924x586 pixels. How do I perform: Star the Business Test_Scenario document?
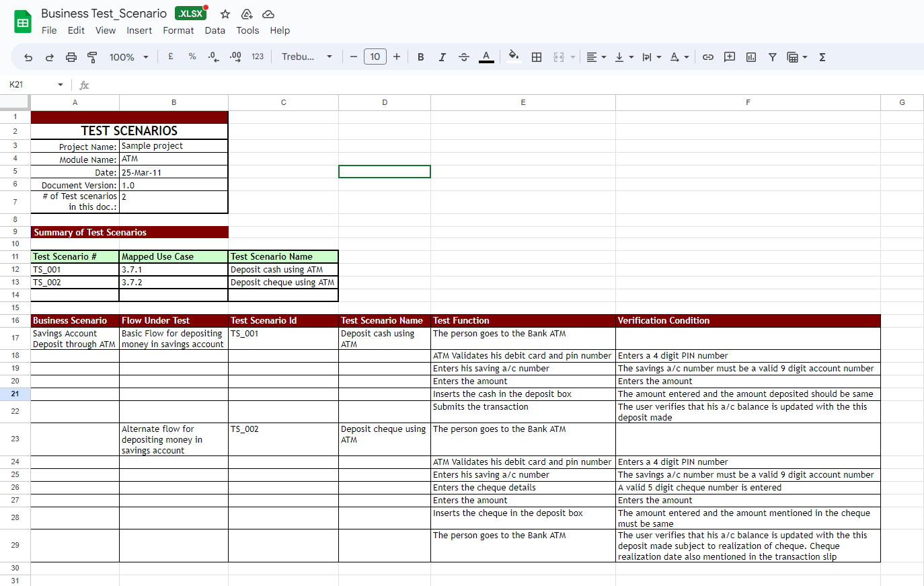tap(225, 14)
